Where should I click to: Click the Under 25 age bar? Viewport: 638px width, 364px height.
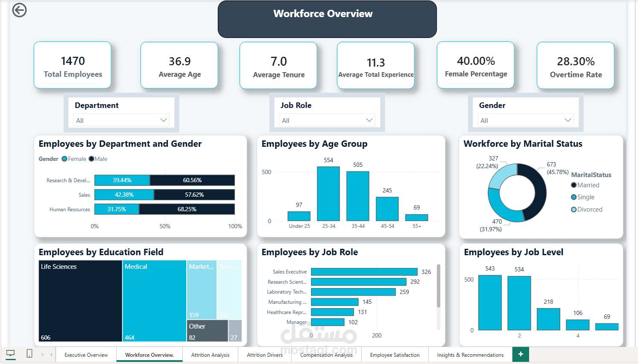299,216
